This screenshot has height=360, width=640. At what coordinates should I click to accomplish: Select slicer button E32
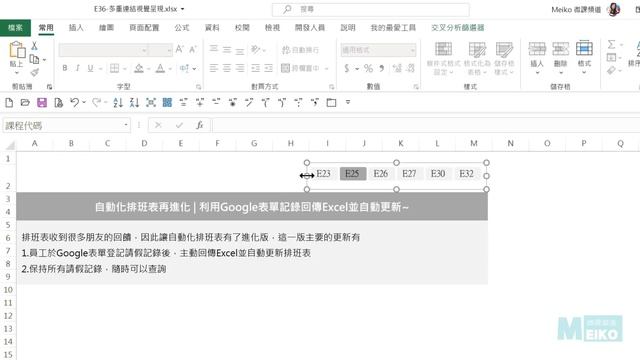(x=467, y=174)
